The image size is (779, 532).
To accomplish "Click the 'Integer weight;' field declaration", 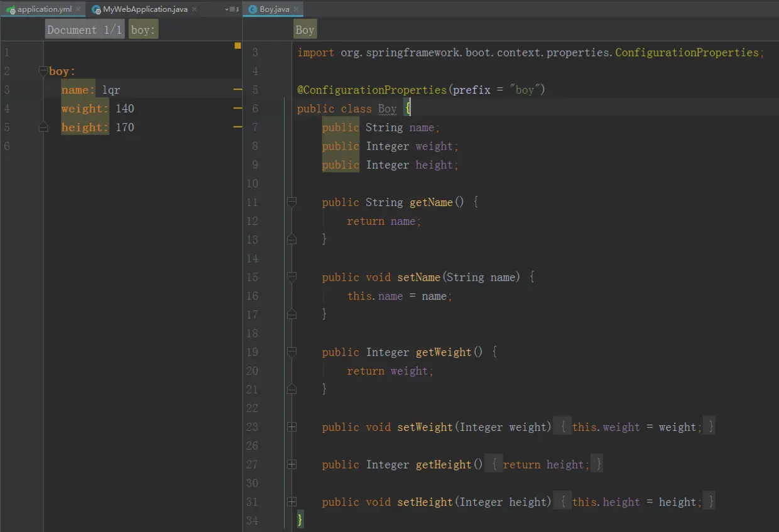I will 412,146.
